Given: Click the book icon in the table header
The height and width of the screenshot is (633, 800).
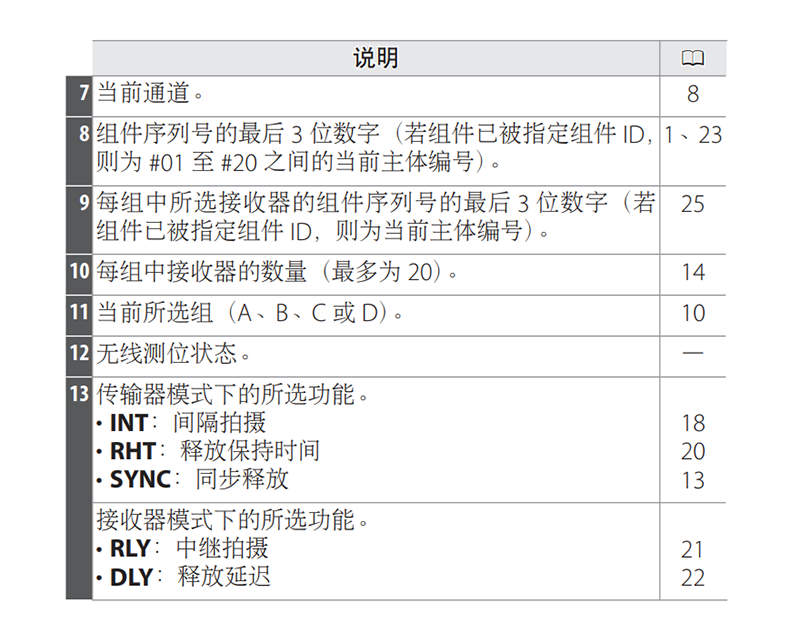Looking at the screenshot, I should pyautogui.click(x=693, y=58).
